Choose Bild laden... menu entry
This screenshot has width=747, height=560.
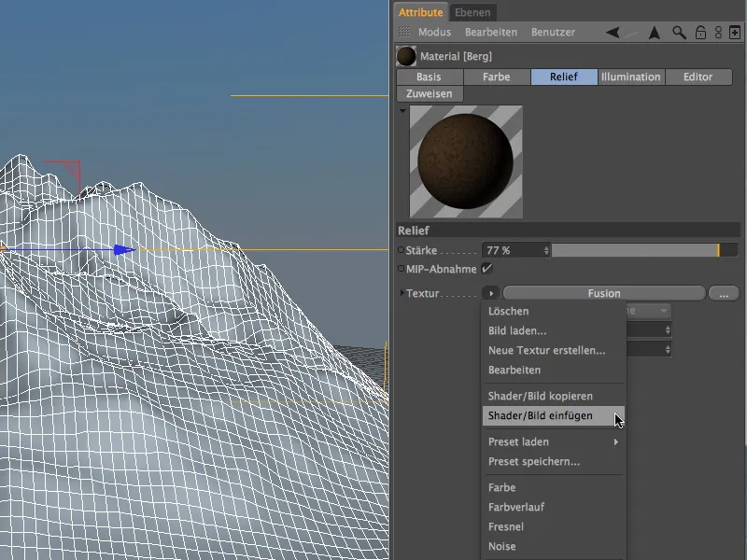pos(554,330)
